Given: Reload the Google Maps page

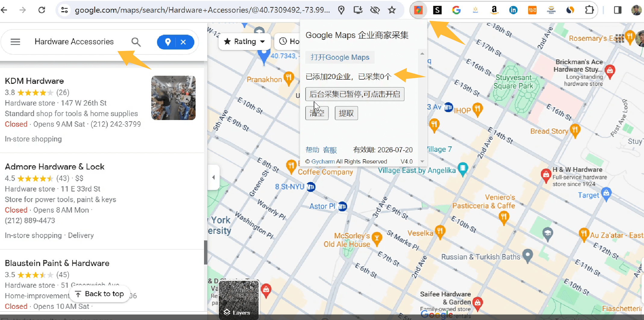Looking at the screenshot, I should [x=42, y=10].
